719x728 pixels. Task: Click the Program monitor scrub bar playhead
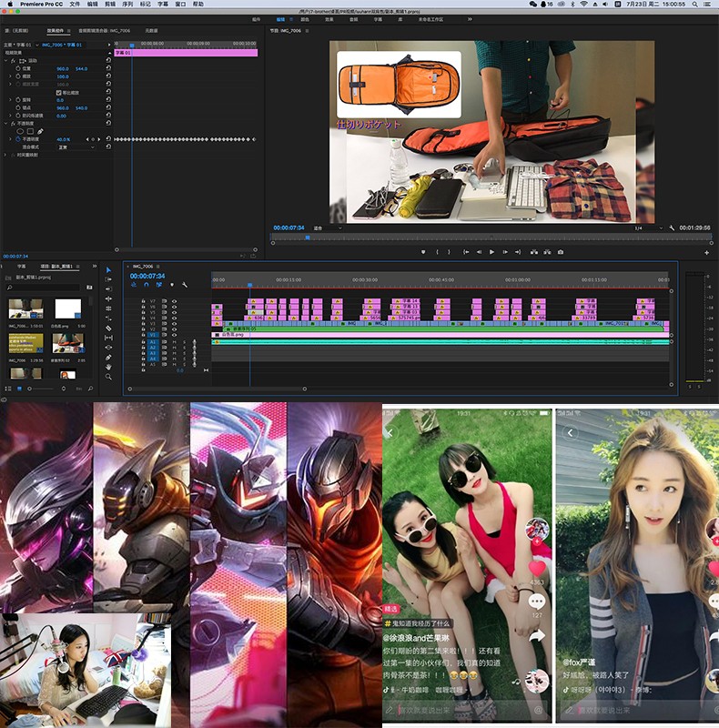pyautogui.click(x=308, y=238)
